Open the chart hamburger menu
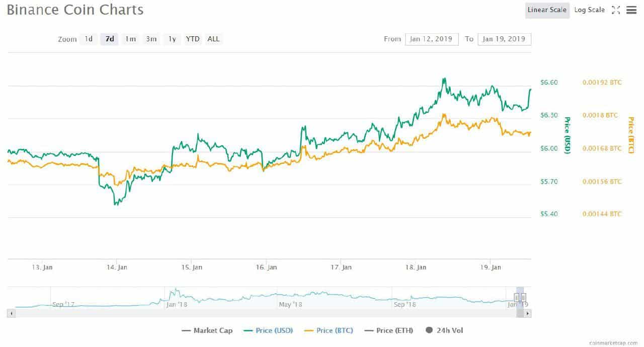The width and height of the screenshot is (644, 347). coord(631,10)
